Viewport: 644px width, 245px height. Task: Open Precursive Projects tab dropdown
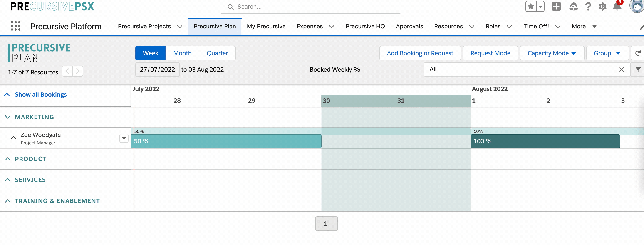click(179, 27)
